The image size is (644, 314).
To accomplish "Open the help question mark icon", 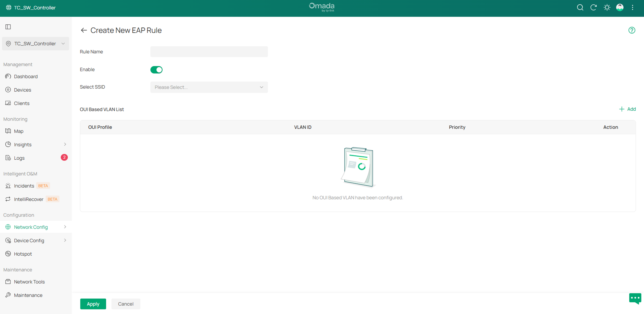I will coord(632,30).
